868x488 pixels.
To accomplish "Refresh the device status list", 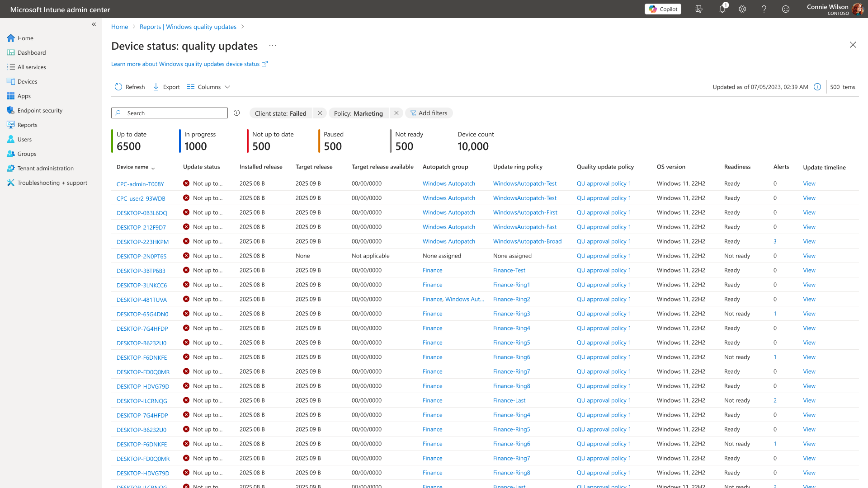I will coord(130,87).
